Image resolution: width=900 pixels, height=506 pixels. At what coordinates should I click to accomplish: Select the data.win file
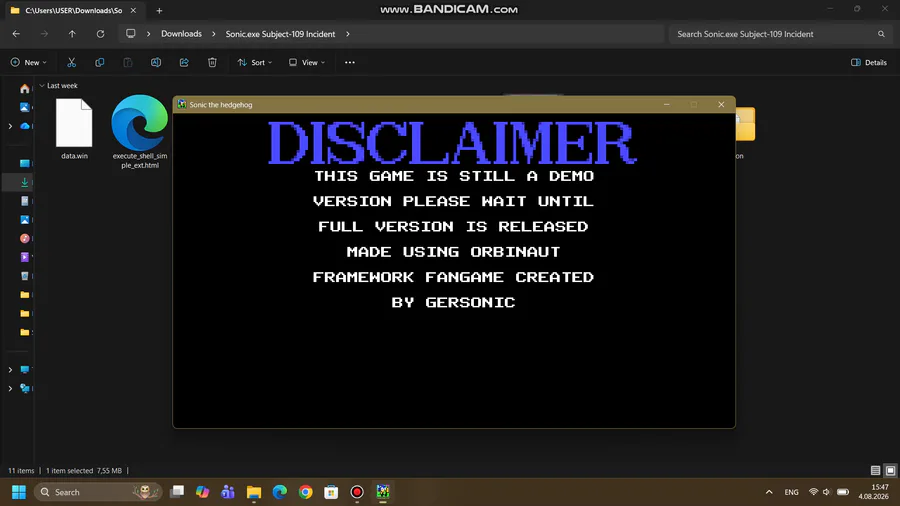point(74,129)
